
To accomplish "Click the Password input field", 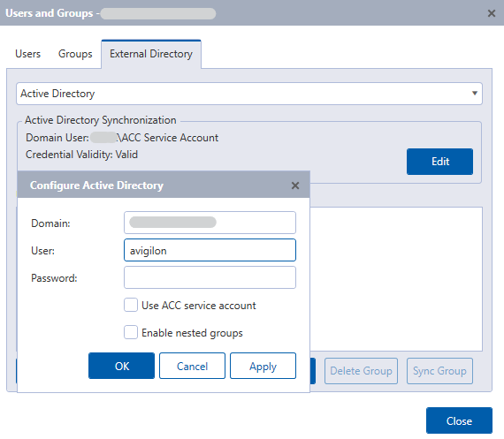I will click(210, 277).
